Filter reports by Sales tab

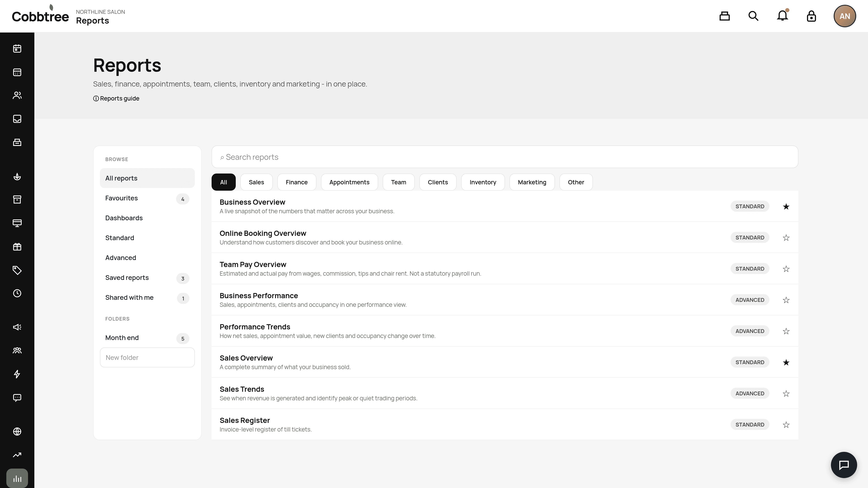[x=256, y=182]
